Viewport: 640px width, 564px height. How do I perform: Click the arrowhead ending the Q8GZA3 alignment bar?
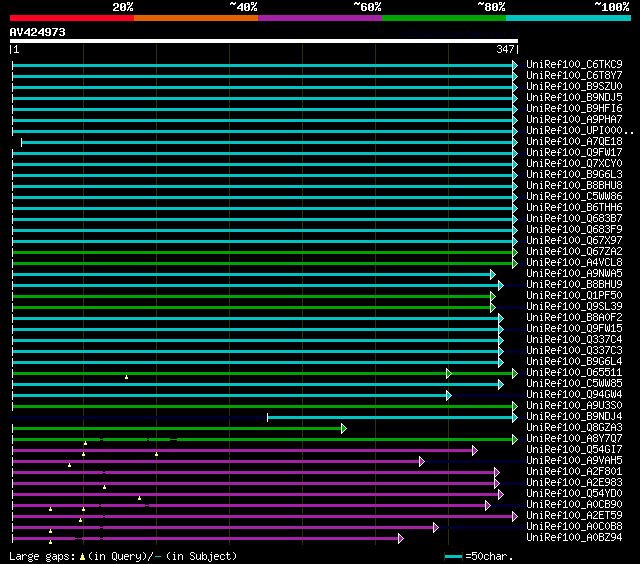pyautogui.click(x=343, y=428)
